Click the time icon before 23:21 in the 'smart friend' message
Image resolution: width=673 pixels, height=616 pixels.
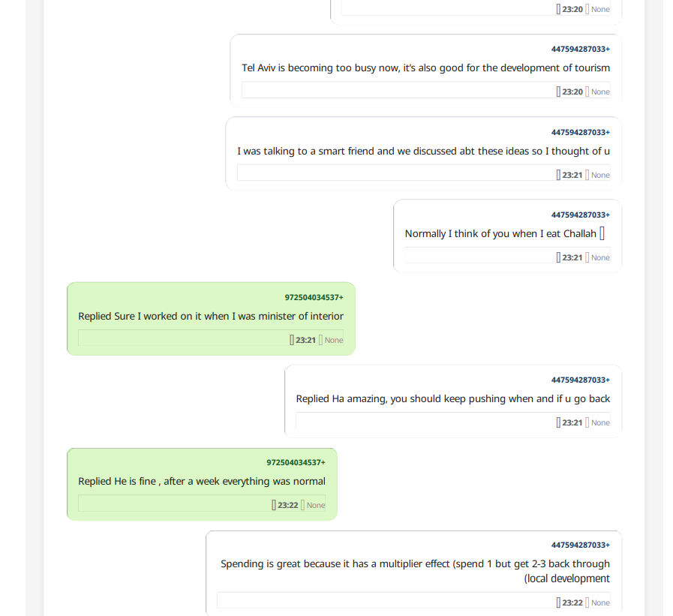coord(558,175)
